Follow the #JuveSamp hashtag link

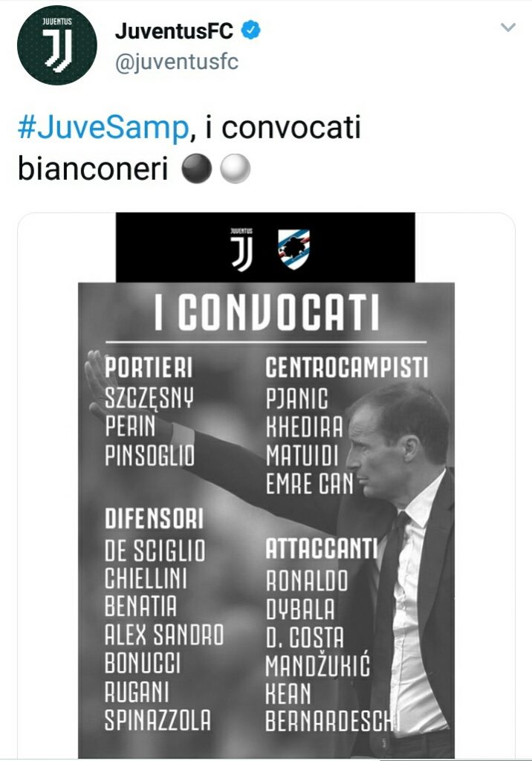102,129
